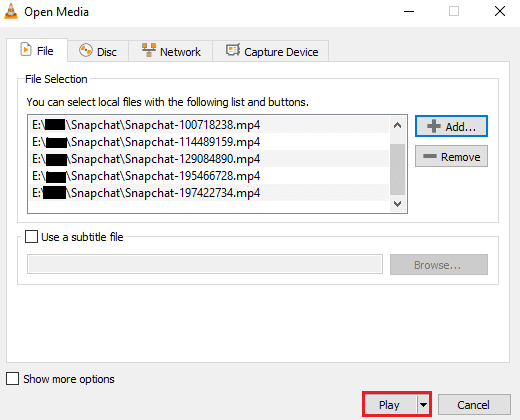Select Snapchat-197422734.mp4 in the file list

click(x=209, y=193)
